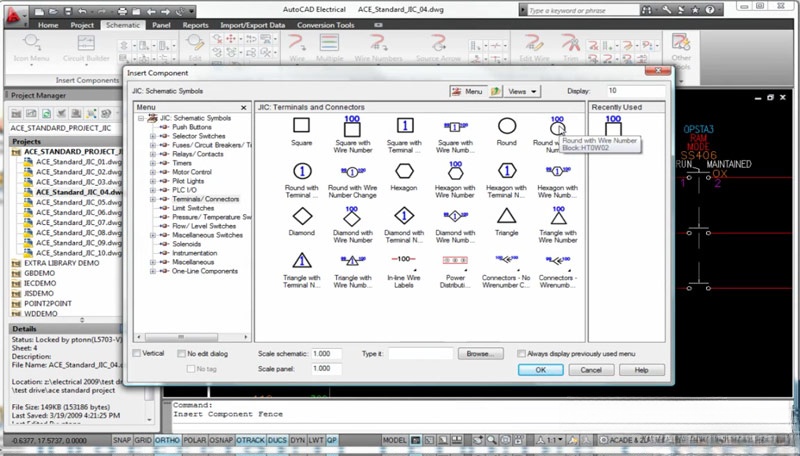Select Push Buttons in the menu tree

click(191, 127)
